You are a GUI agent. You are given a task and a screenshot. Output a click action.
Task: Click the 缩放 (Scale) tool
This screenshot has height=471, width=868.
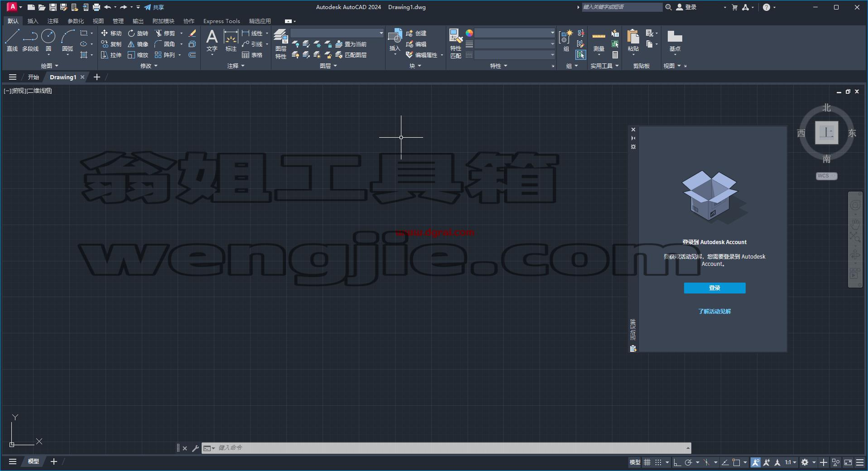[x=138, y=55]
